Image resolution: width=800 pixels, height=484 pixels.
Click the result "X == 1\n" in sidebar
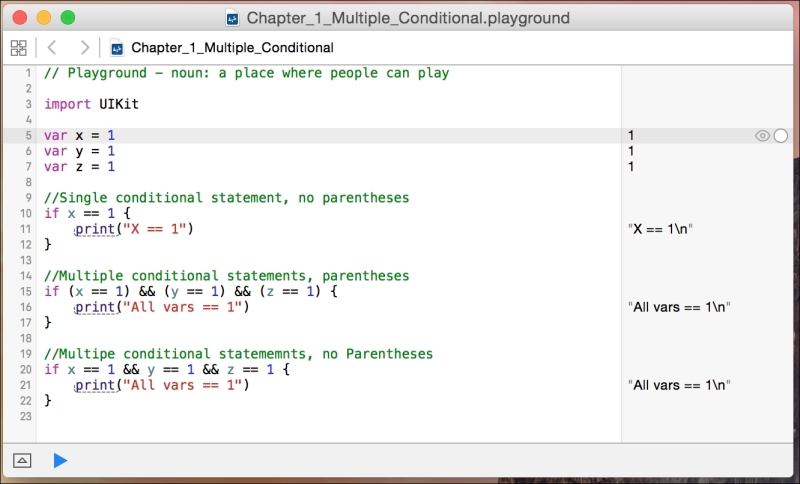click(x=660, y=229)
